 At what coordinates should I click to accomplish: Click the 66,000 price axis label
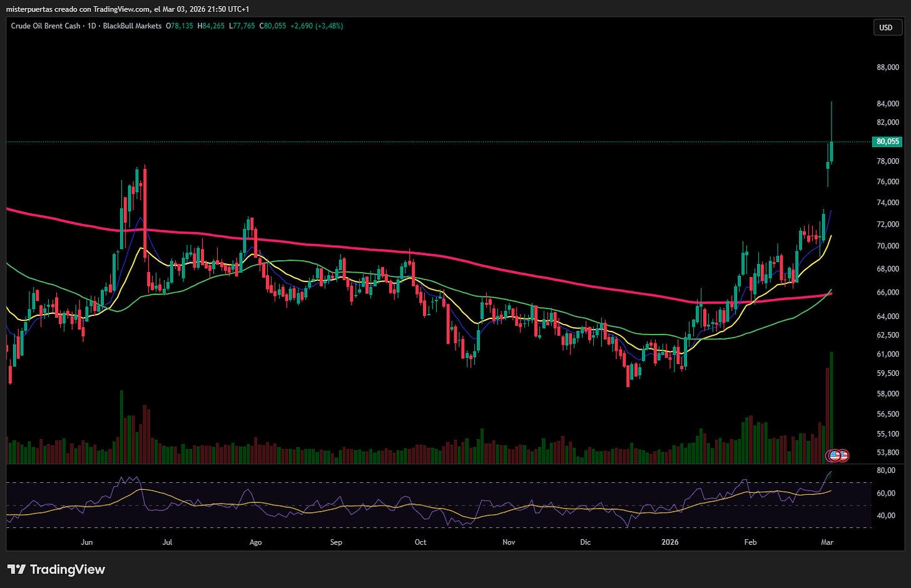[x=888, y=292]
